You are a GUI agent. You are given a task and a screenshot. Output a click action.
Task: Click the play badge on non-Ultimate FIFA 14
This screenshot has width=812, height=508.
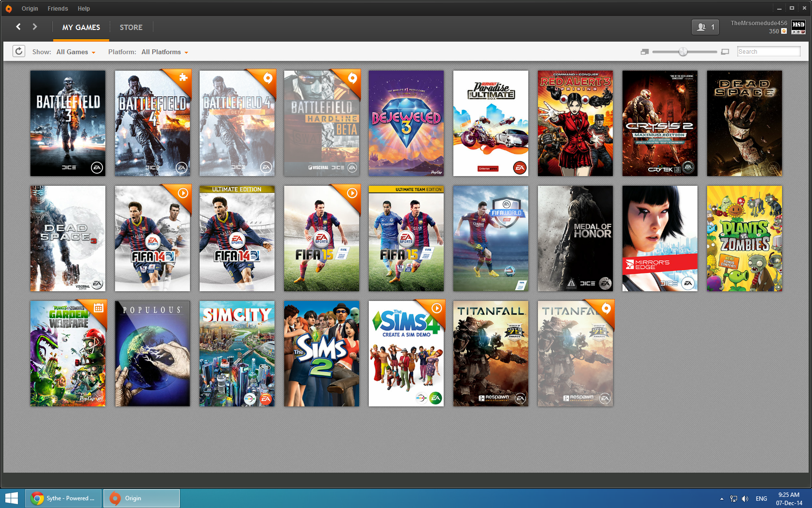tap(183, 193)
